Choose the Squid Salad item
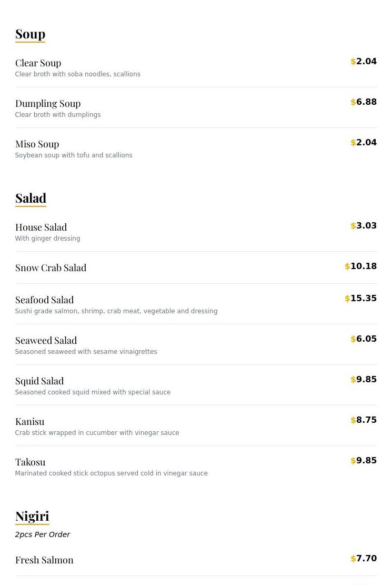392x585 pixels. [x=196, y=385]
